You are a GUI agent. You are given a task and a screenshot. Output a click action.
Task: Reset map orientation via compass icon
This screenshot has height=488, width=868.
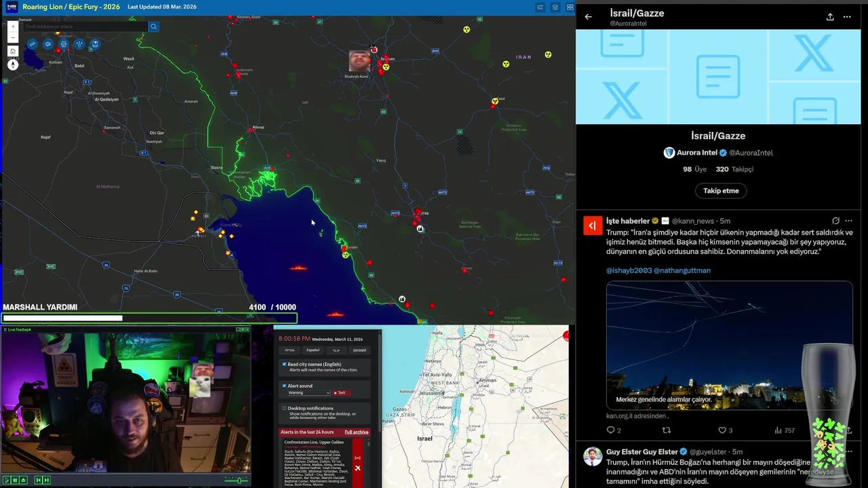(13, 64)
